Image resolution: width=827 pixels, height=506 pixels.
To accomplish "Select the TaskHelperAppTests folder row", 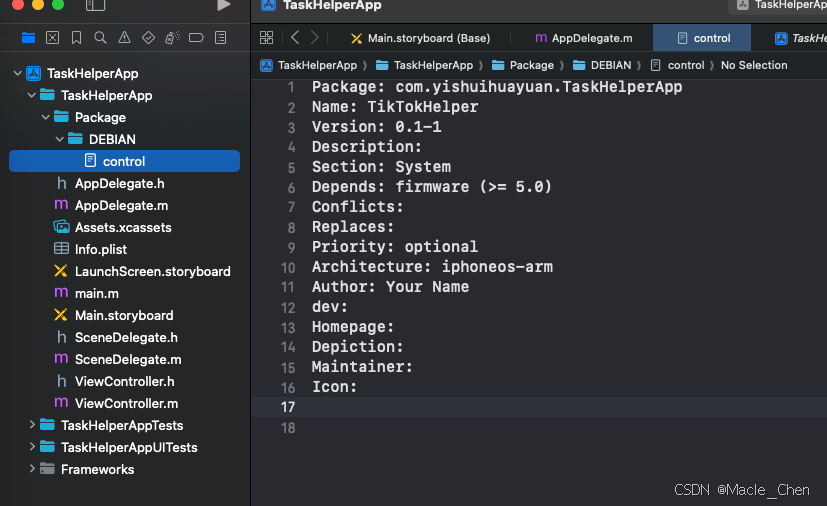I will click(124, 425).
